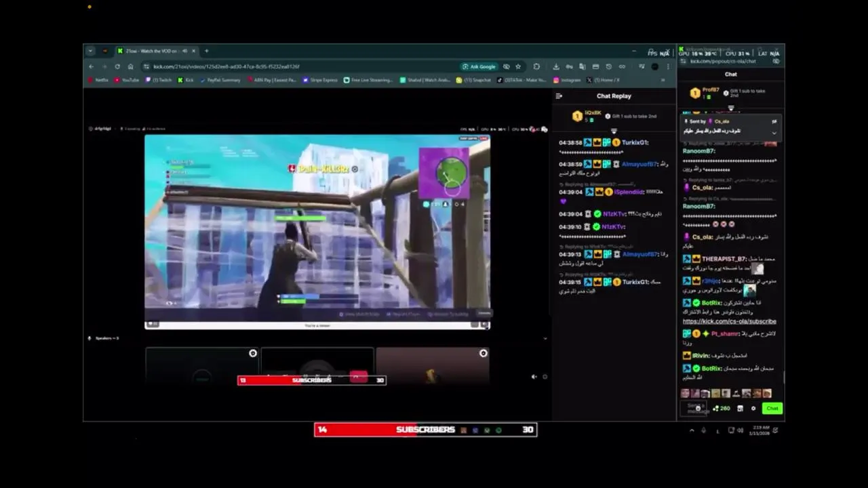Expand the IiQxBK gift leaderboard arrow
This screenshot has height=488, width=868.
[614, 131]
